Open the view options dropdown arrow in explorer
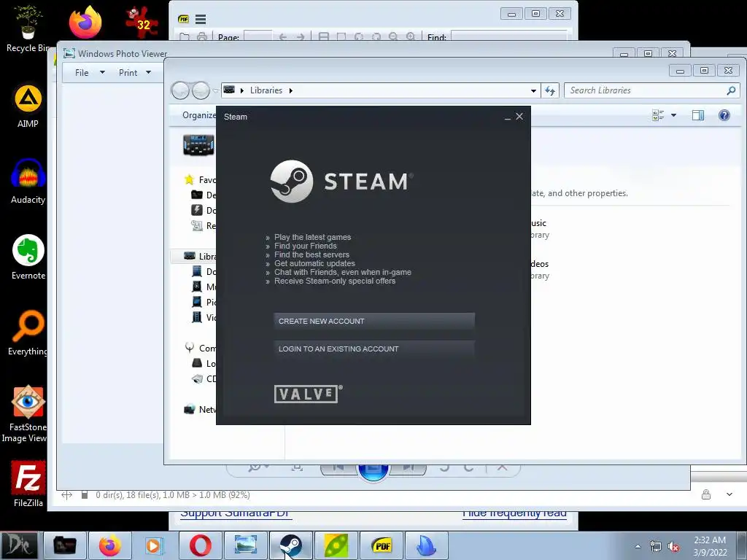 pos(673,115)
